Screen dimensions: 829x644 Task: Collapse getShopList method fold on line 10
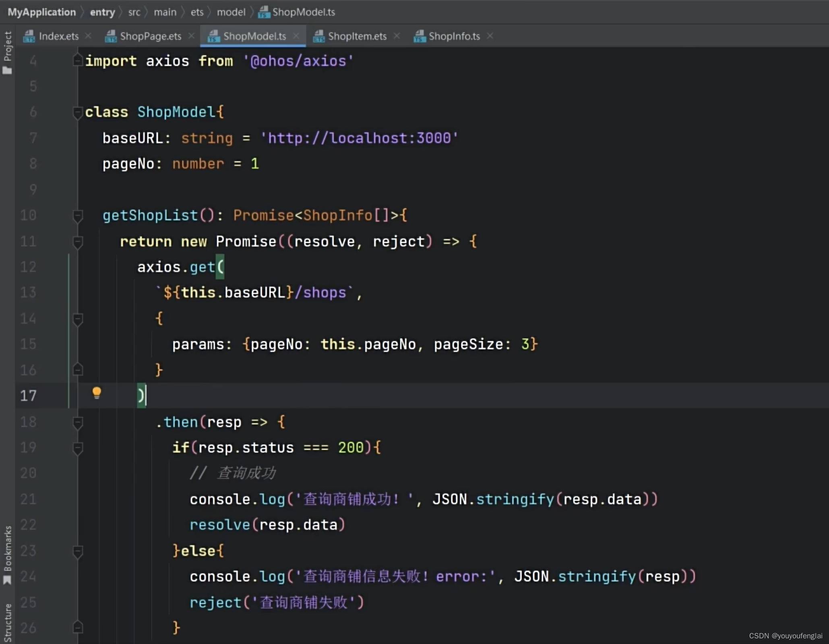point(78,216)
